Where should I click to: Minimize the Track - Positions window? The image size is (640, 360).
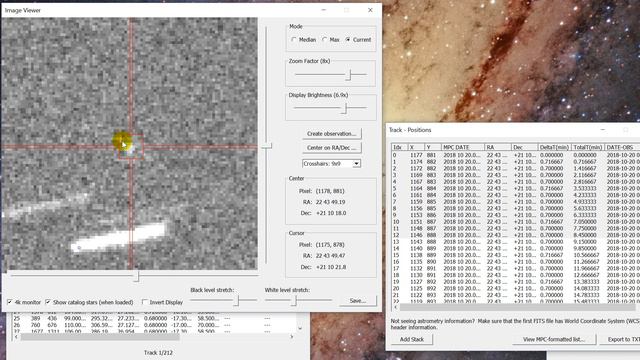pyautogui.click(x=602, y=130)
